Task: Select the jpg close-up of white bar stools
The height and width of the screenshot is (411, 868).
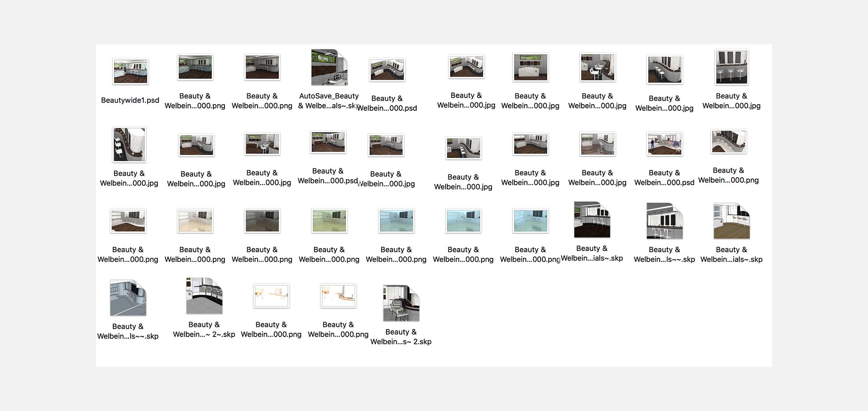Action: (x=598, y=67)
